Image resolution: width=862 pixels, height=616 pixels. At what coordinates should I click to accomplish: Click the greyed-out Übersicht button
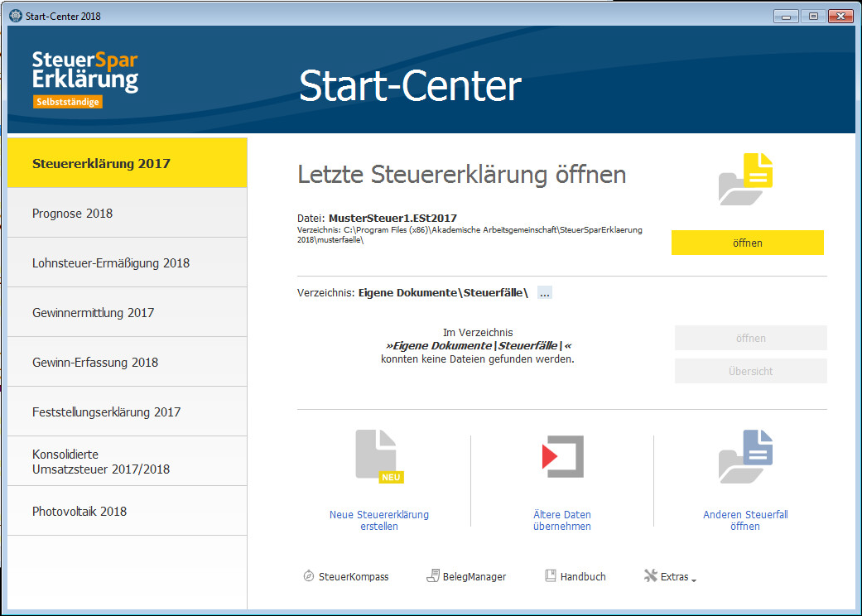750,371
